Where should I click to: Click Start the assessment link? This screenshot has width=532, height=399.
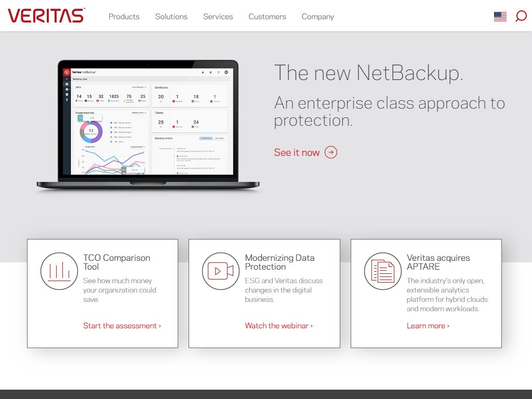[x=122, y=326]
